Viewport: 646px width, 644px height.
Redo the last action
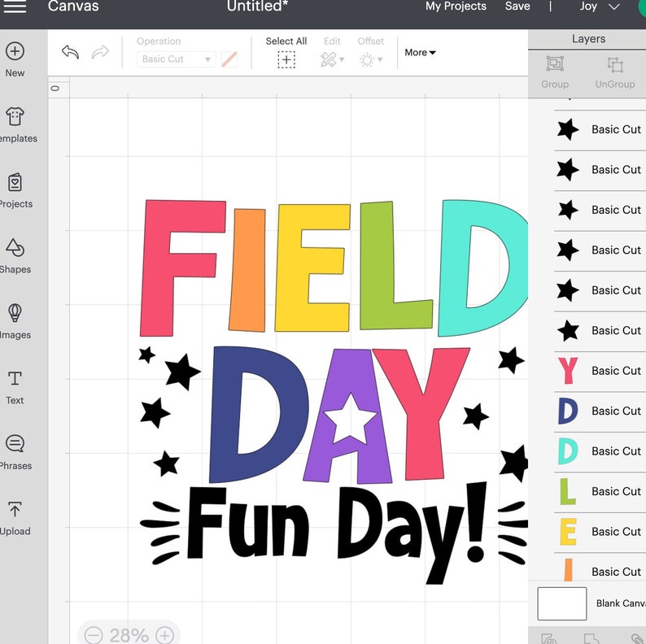[x=100, y=52]
